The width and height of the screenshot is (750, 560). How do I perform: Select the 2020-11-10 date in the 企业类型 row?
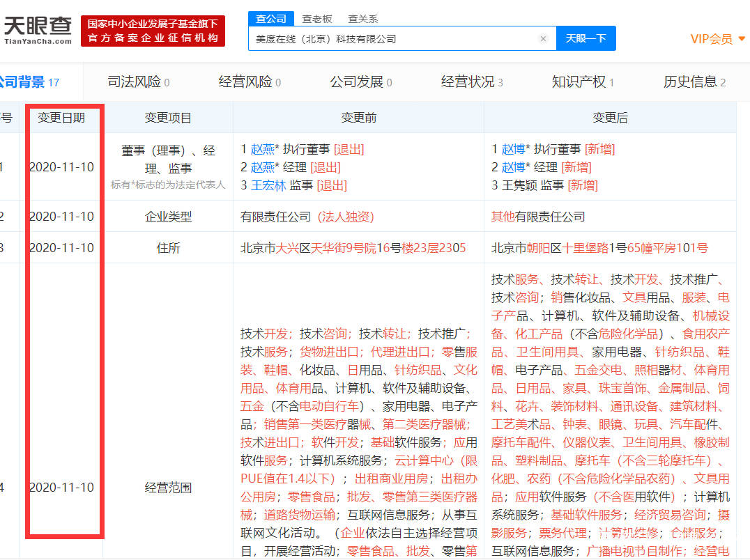62,217
